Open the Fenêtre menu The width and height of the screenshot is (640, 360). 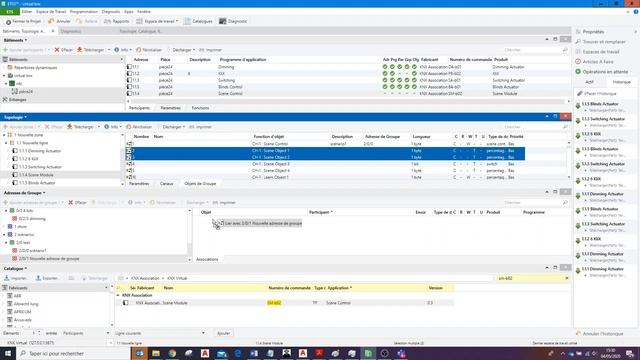144,11
